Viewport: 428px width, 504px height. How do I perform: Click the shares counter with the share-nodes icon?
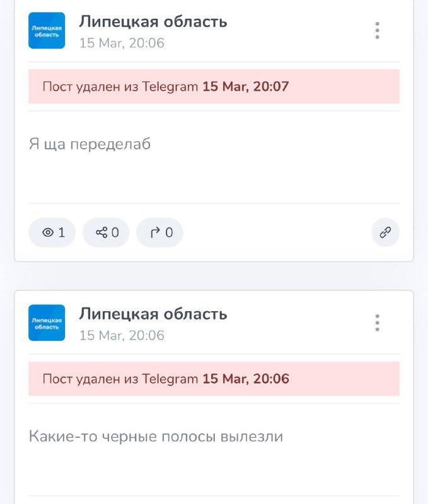[x=106, y=232]
